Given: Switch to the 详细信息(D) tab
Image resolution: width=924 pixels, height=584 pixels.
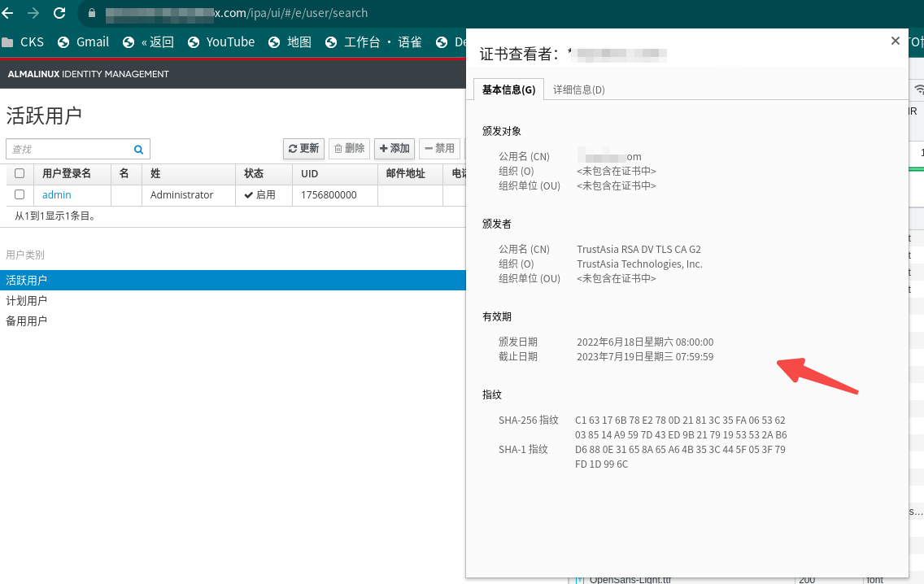Looking at the screenshot, I should tap(578, 89).
